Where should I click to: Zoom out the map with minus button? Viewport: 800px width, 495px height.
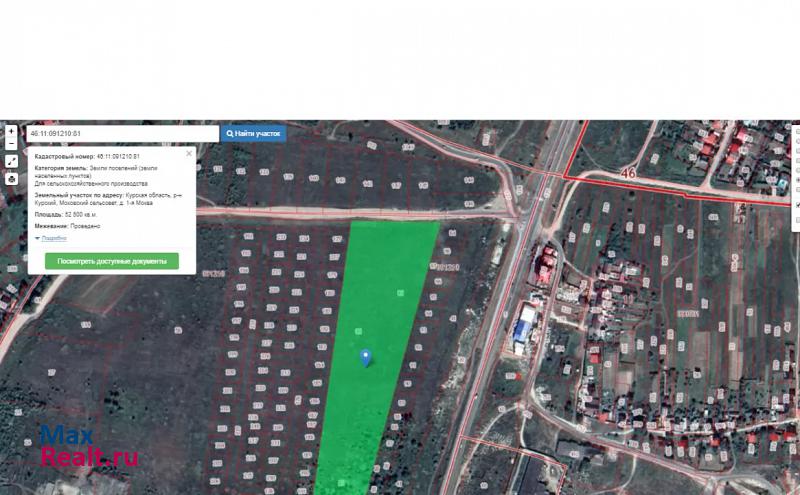tap(11, 144)
